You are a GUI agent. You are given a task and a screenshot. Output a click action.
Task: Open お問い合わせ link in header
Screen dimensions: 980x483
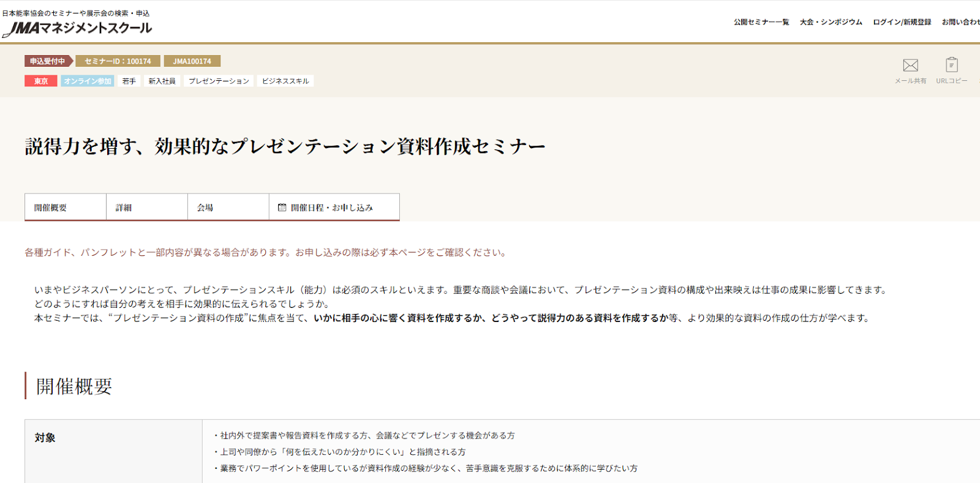click(x=960, y=22)
